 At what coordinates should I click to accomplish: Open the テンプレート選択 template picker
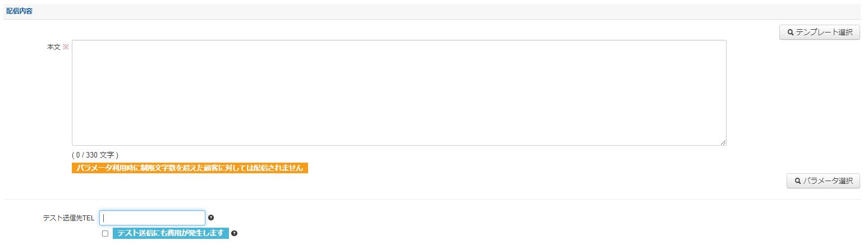819,33
